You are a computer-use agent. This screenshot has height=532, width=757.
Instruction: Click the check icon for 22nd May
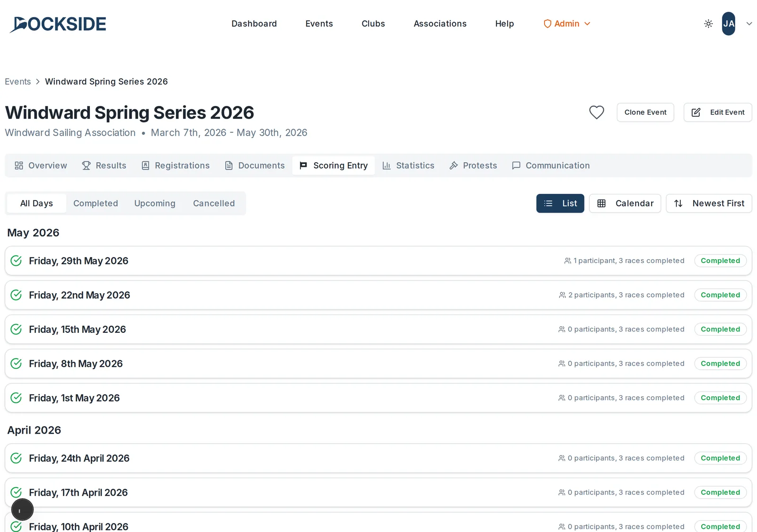point(16,295)
